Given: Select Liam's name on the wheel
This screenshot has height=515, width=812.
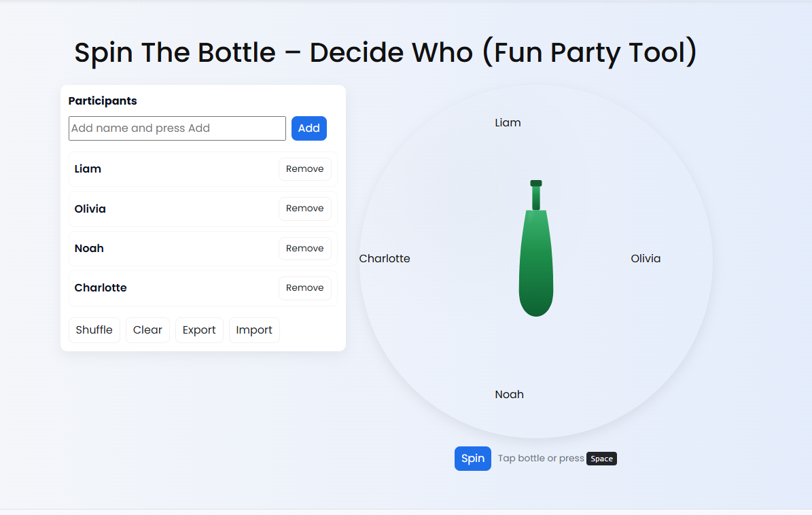Looking at the screenshot, I should 508,122.
